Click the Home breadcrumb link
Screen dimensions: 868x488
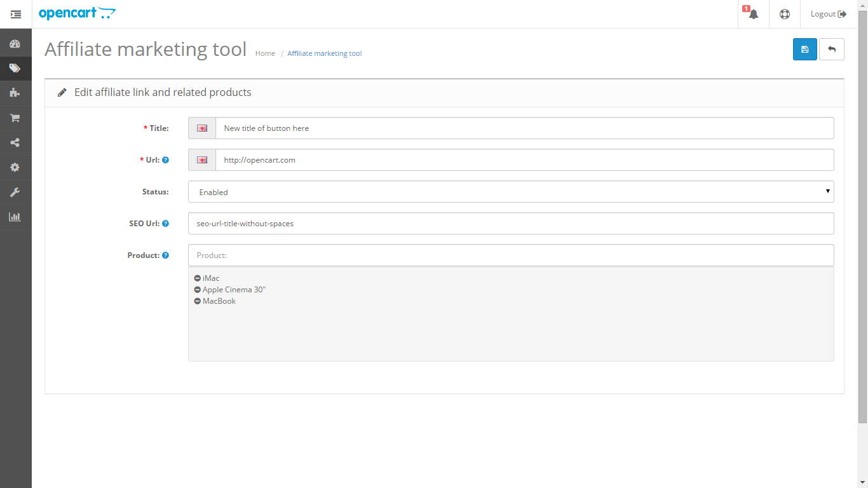265,53
